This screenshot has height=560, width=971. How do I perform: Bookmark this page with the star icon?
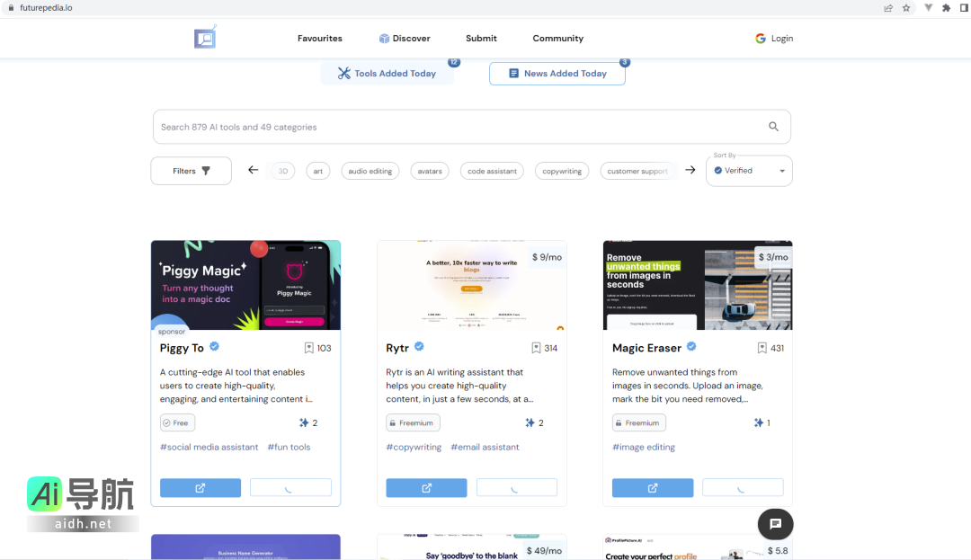click(x=906, y=8)
